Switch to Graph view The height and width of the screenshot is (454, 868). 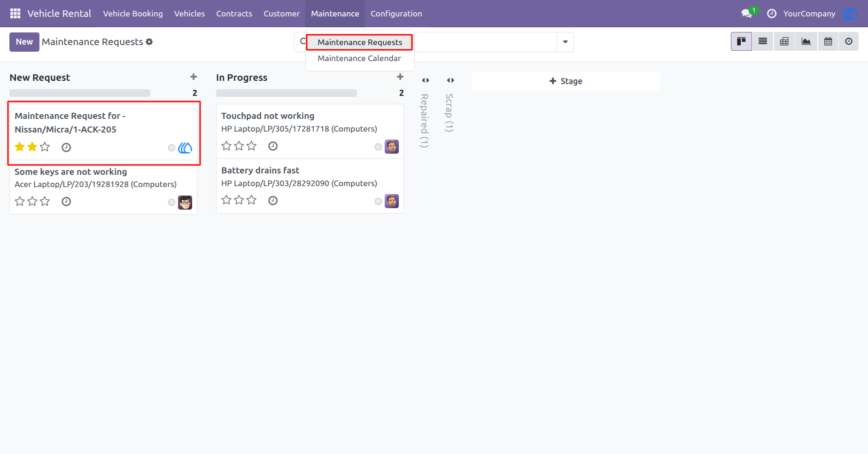[806, 42]
